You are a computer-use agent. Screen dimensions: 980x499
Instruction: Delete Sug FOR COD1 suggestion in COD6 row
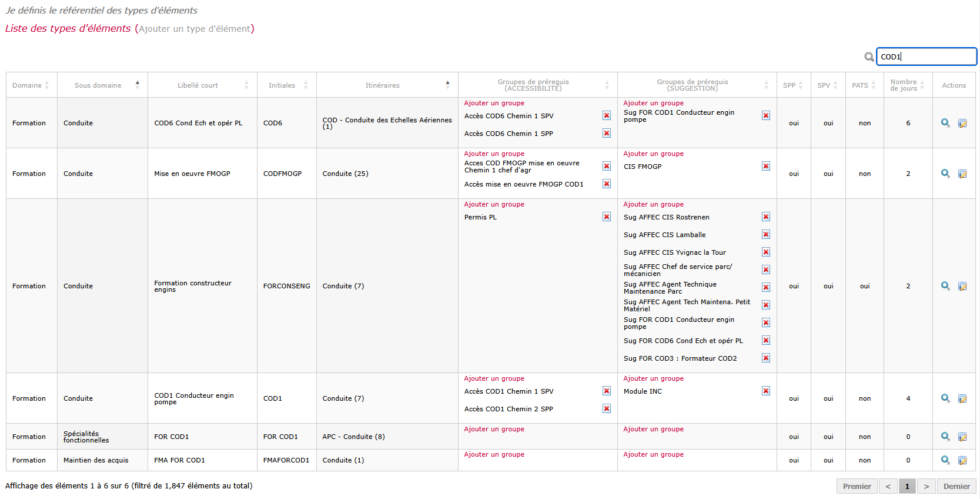(766, 116)
